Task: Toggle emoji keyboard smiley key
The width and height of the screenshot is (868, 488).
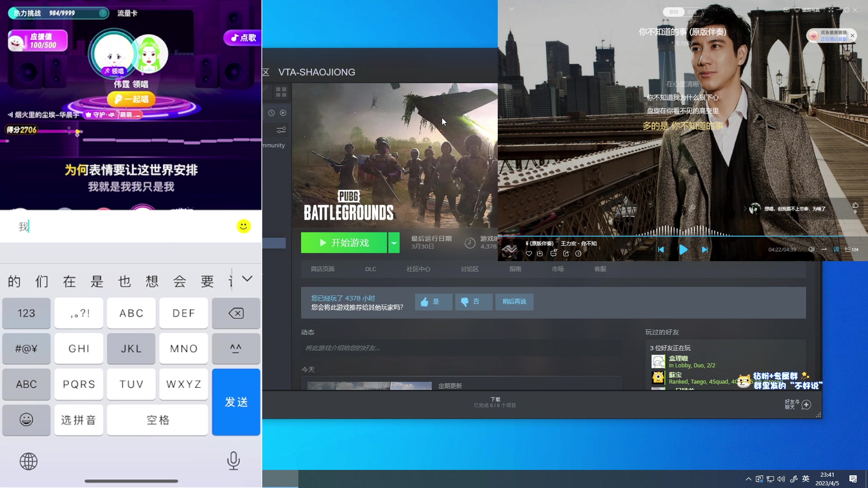Action: coord(26,420)
